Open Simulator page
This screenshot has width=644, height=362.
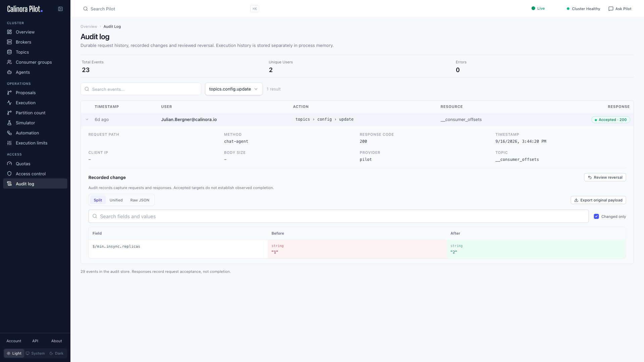coord(35,123)
